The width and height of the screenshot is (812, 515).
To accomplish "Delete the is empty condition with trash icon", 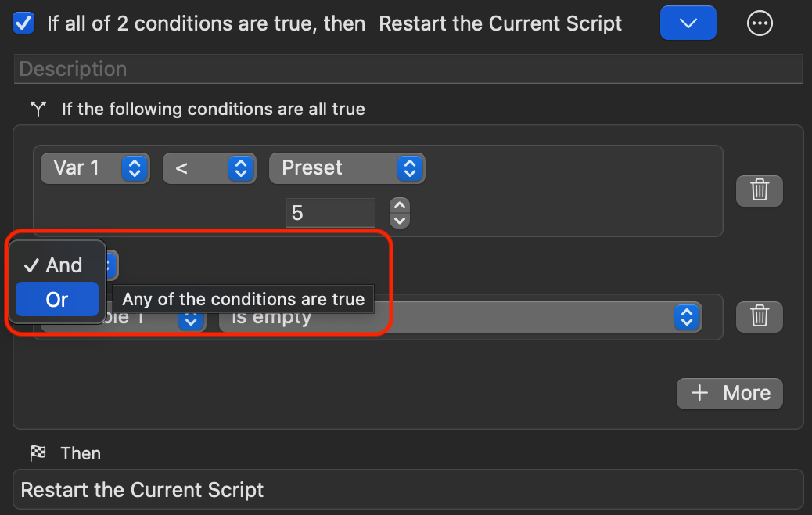I will [759, 315].
